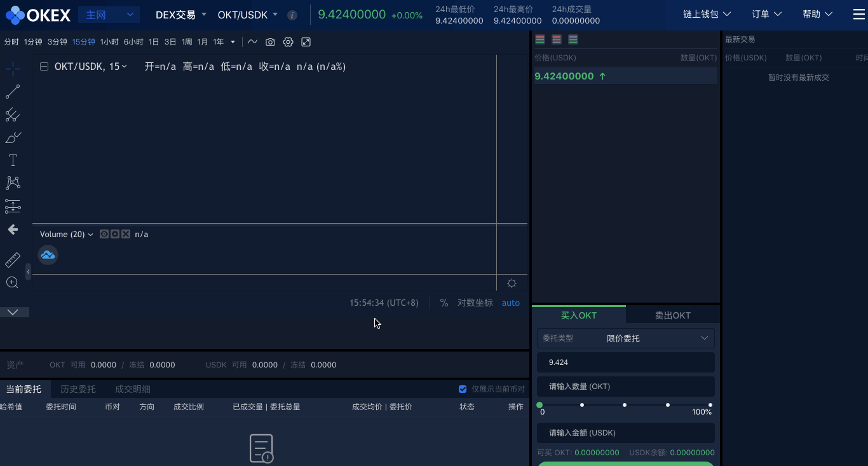Open chart settings gear icon
This screenshot has width=868, height=466.
click(288, 42)
